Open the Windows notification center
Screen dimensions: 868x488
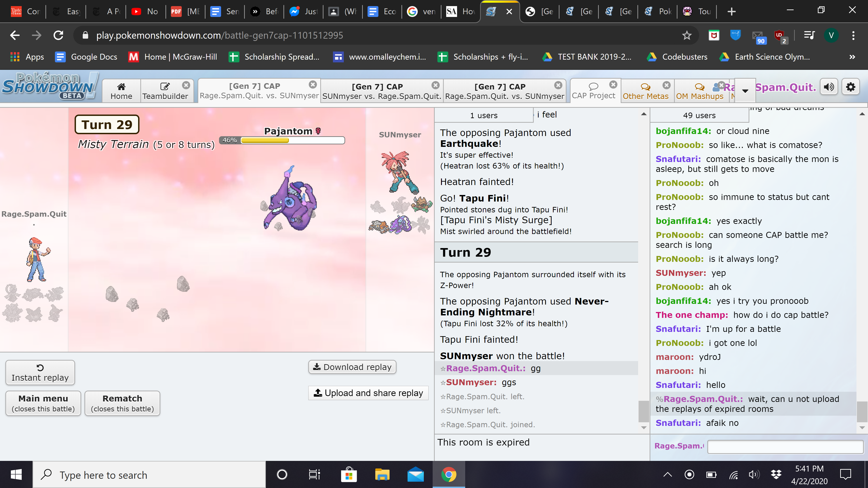click(x=845, y=474)
